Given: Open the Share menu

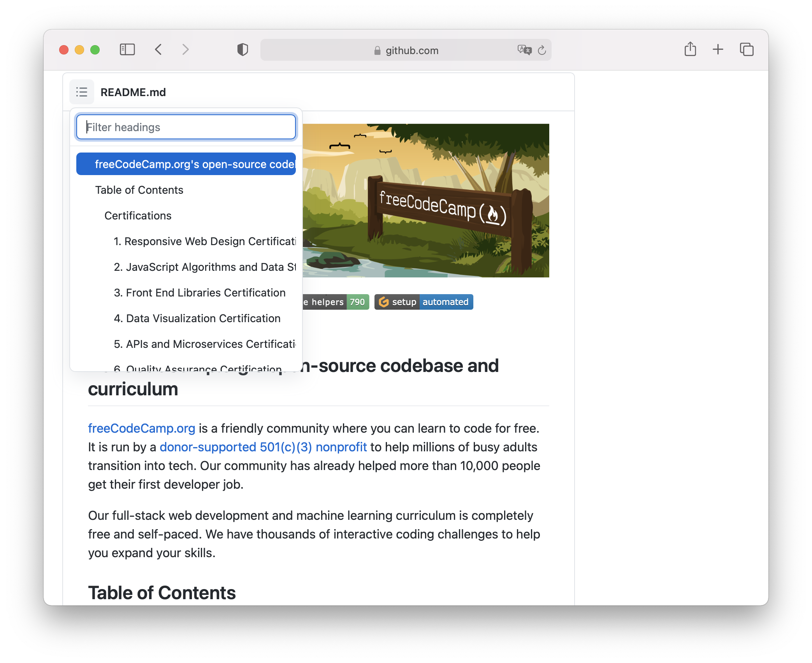Looking at the screenshot, I should [690, 49].
